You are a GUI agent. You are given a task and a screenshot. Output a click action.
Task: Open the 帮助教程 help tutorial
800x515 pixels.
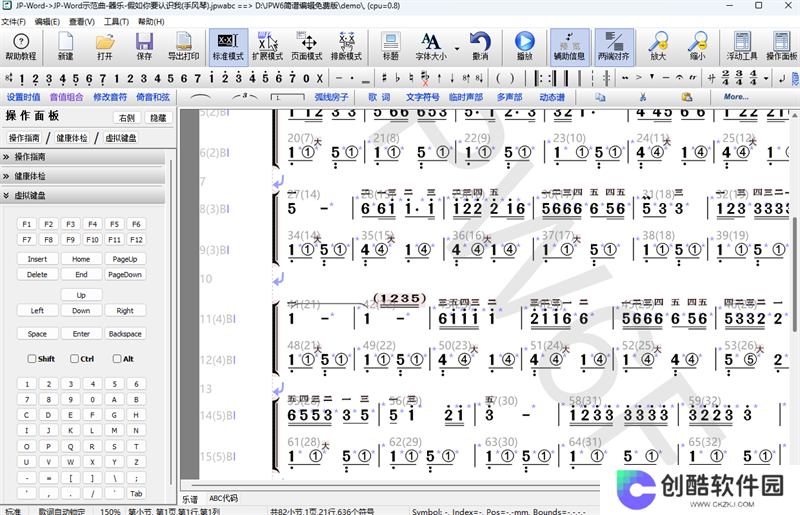click(x=20, y=46)
